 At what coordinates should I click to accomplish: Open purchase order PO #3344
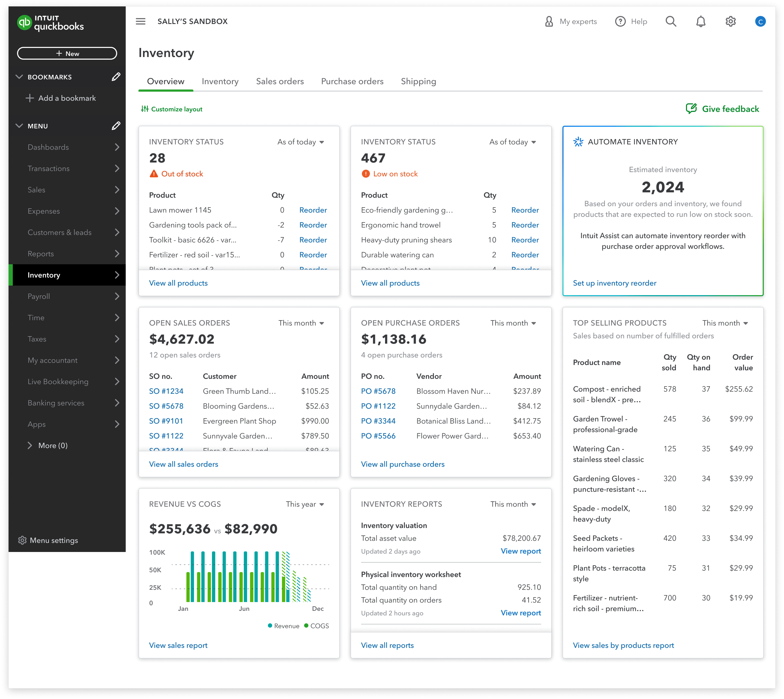[x=378, y=421]
